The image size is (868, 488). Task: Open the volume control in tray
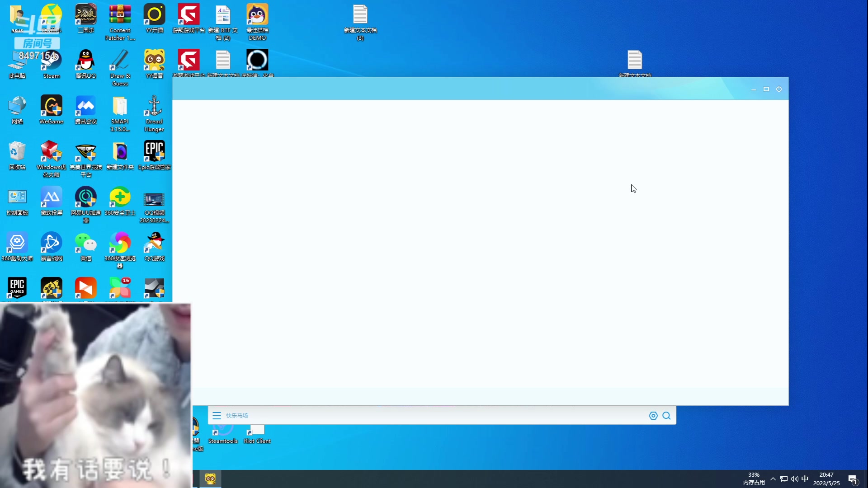coord(794,479)
